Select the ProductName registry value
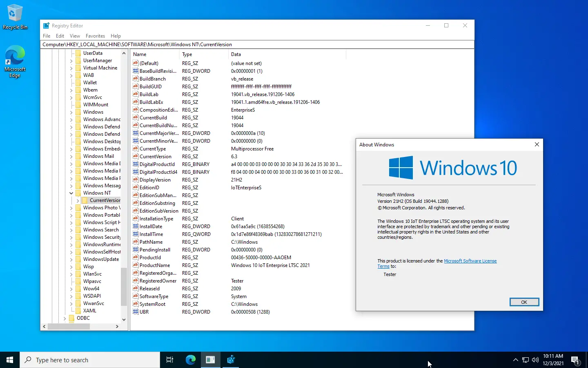This screenshot has width=588, height=368. (x=155, y=265)
